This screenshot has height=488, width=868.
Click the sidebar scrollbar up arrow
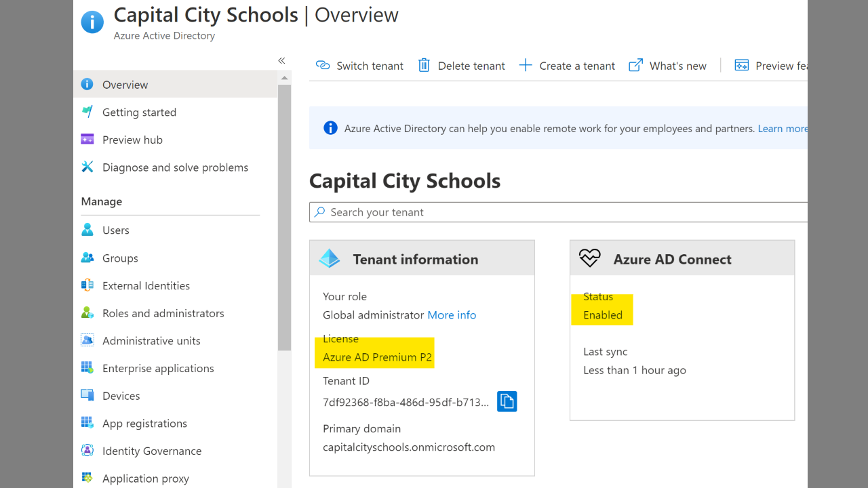(284, 78)
